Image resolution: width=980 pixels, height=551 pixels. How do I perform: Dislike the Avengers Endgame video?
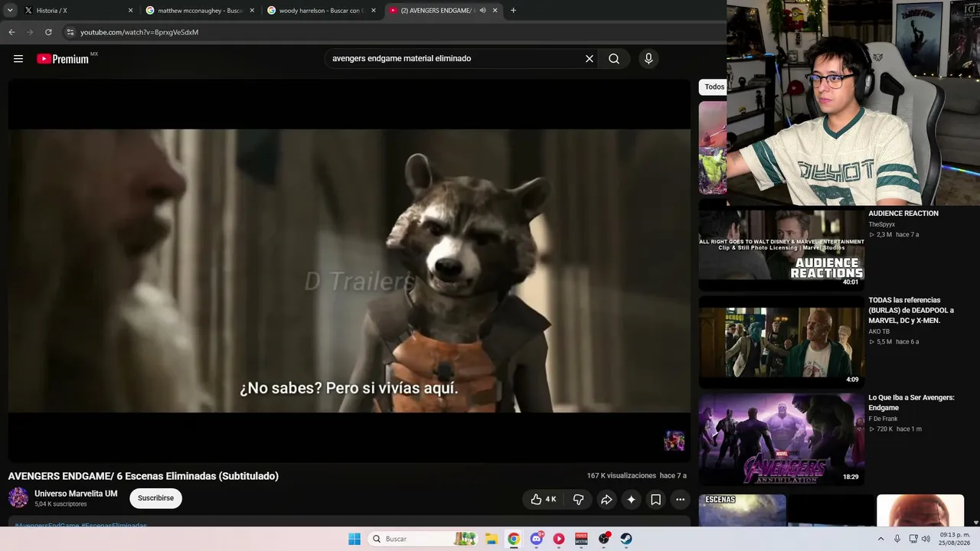pos(579,500)
